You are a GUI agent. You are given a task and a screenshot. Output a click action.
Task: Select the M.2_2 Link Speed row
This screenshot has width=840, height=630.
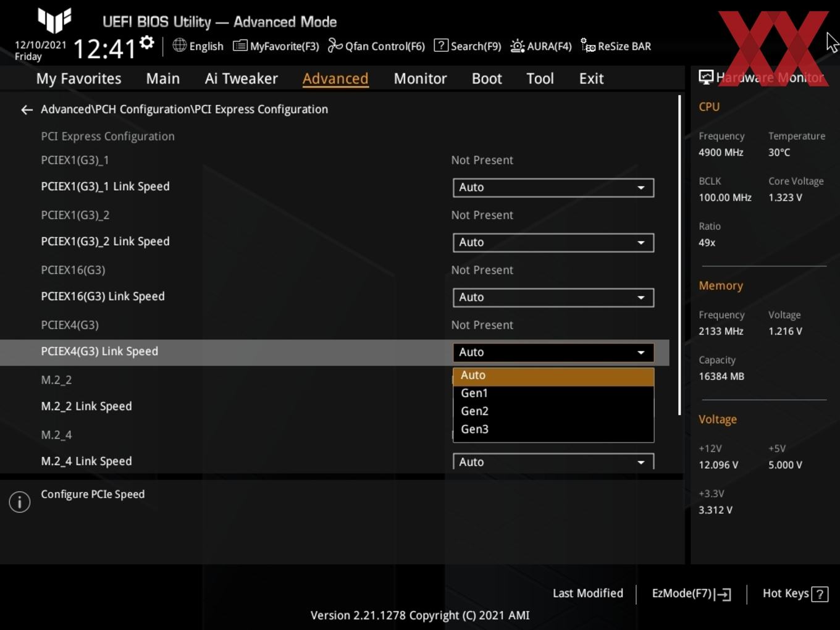86,406
